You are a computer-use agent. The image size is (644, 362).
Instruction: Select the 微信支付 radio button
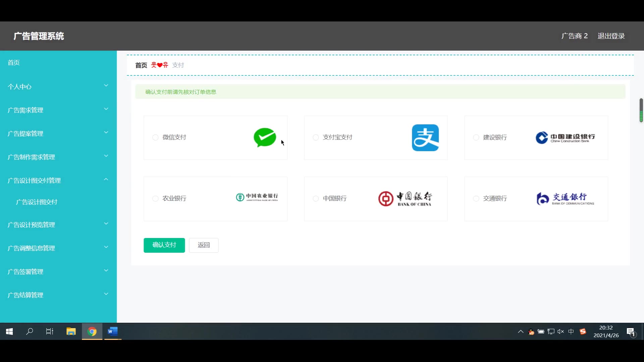(x=155, y=137)
